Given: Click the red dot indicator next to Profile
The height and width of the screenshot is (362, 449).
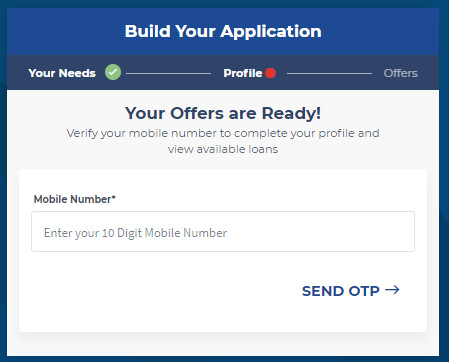Looking at the screenshot, I should pos(270,73).
